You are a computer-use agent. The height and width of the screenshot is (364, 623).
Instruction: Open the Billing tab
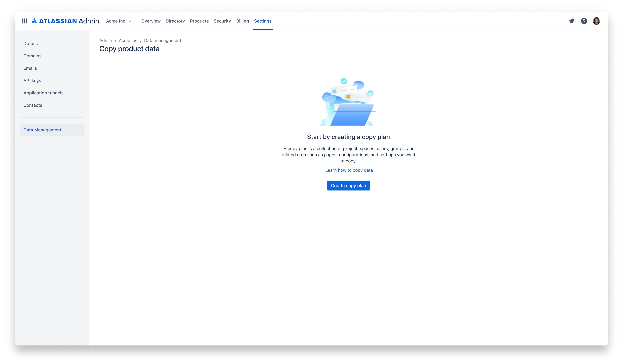243,21
